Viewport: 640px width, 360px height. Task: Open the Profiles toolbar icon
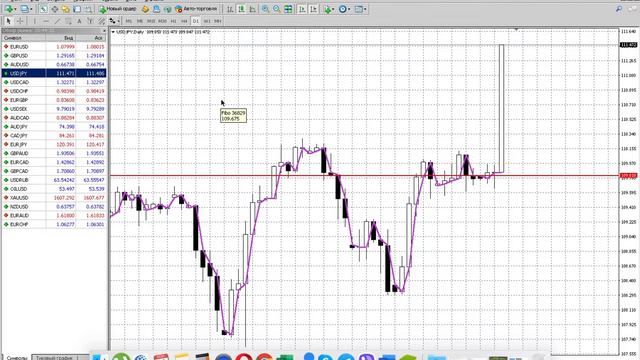(24, 9)
